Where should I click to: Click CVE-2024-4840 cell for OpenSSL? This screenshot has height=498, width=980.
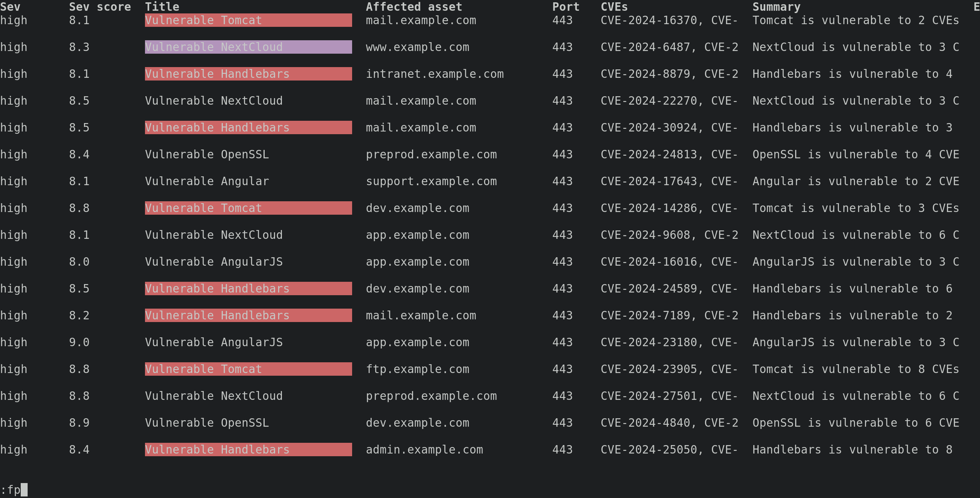[x=669, y=423]
